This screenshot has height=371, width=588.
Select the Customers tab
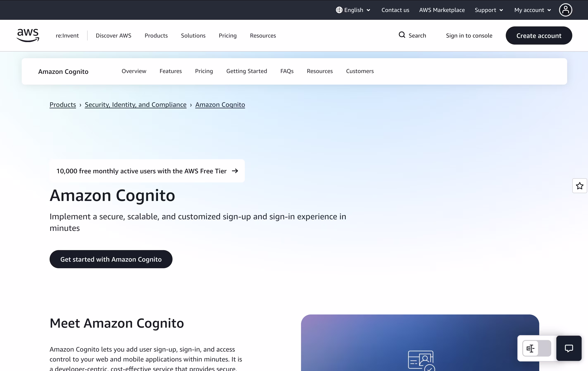point(360,71)
